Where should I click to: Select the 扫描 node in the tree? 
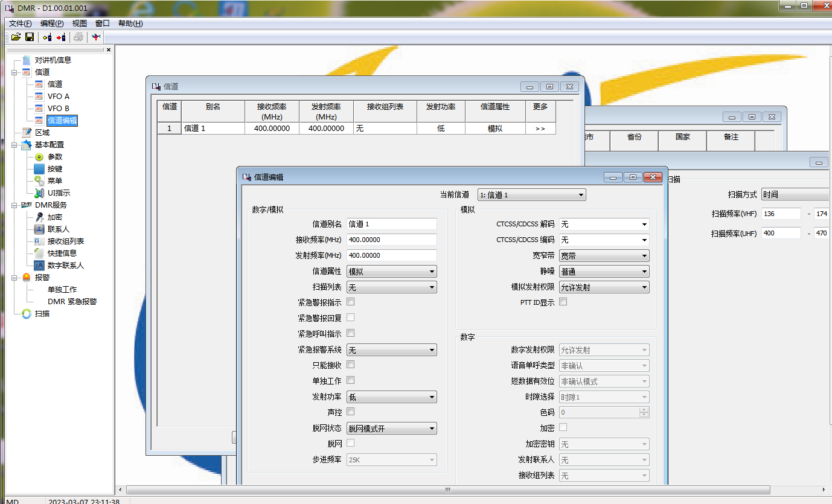point(42,314)
